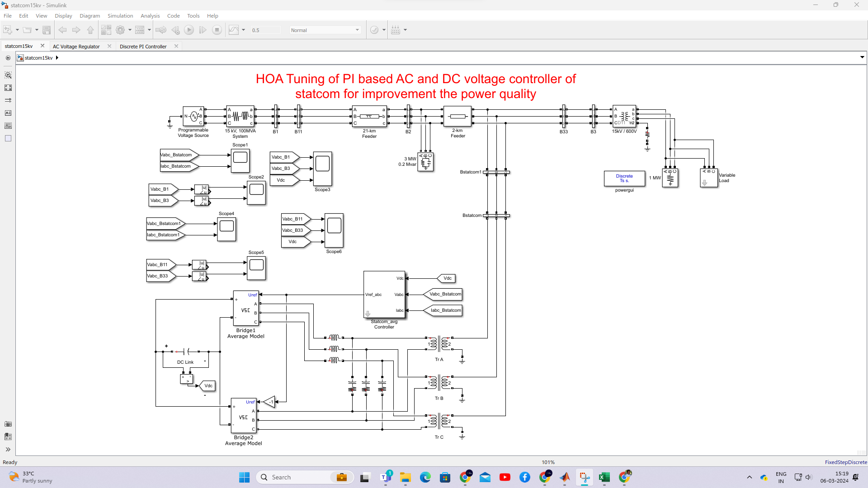Viewport: 868px width, 488px height.
Task: Select the Zoom tool in the palette
Action: (x=8, y=75)
